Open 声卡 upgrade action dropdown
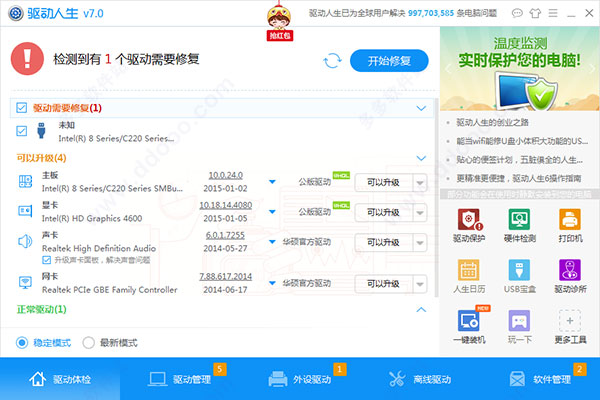600x400 pixels. pyautogui.click(x=420, y=243)
